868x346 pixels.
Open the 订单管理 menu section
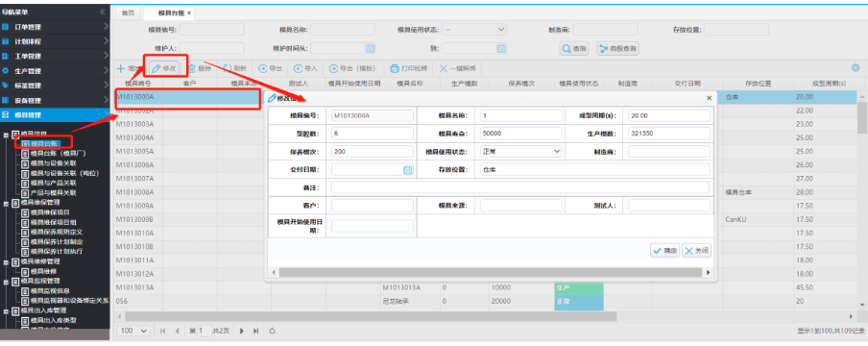click(55, 27)
